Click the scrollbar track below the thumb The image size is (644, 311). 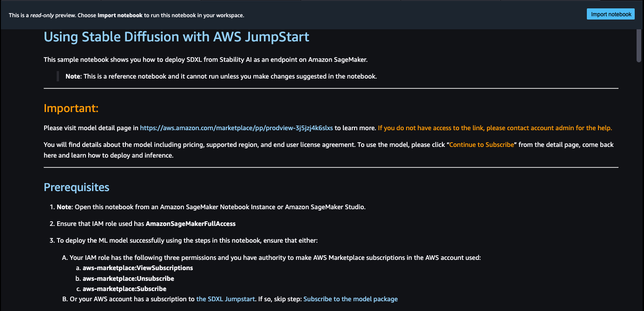click(640, 186)
